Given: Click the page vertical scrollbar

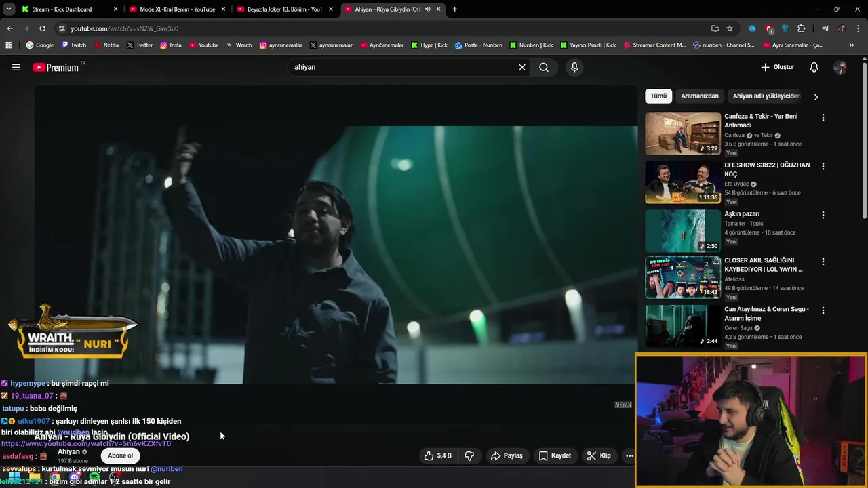Looking at the screenshot, I should (864, 139).
